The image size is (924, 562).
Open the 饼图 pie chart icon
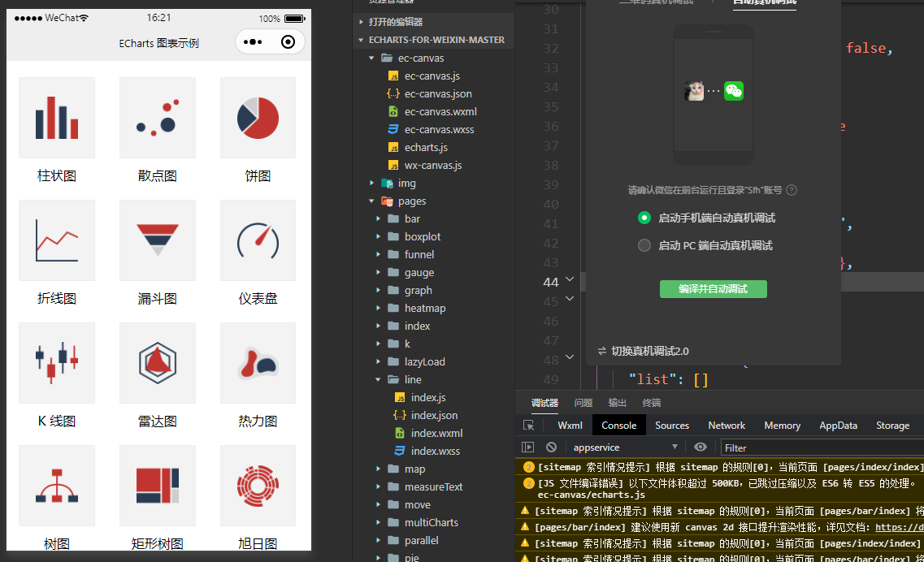pyautogui.click(x=258, y=118)
